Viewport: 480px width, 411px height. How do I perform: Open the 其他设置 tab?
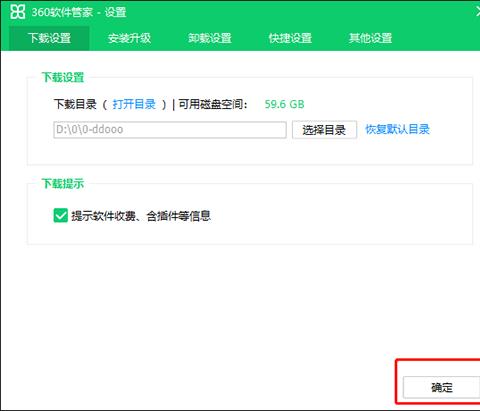click(370, 38)
